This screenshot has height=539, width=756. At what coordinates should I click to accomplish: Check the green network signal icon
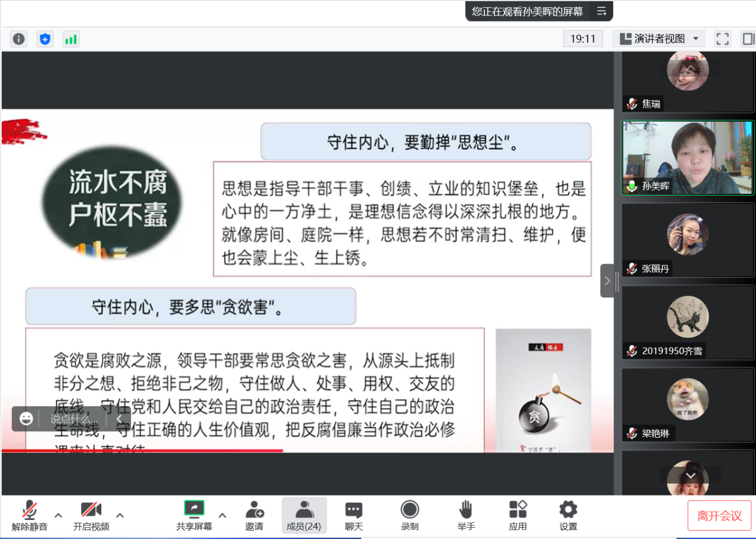click(71, 39)
